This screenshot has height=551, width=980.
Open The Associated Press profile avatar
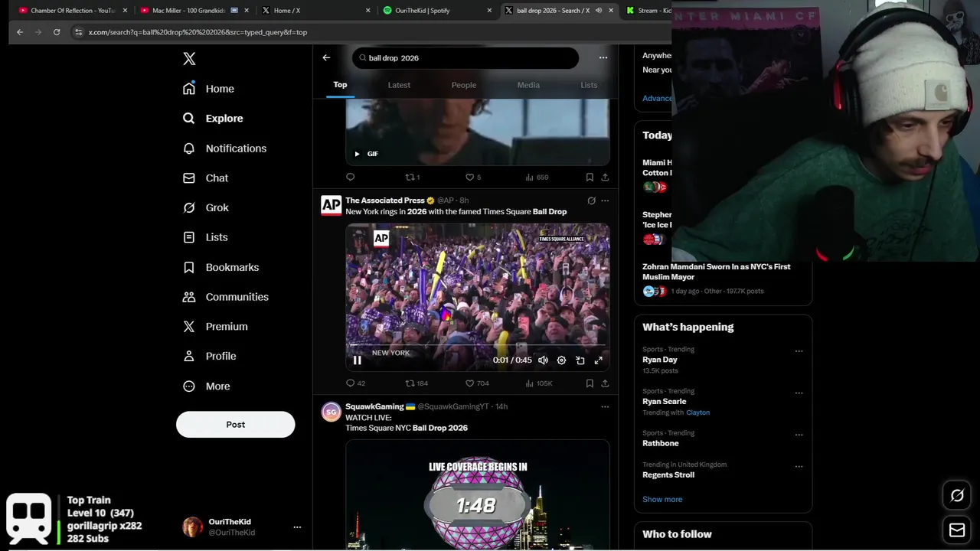332,205
